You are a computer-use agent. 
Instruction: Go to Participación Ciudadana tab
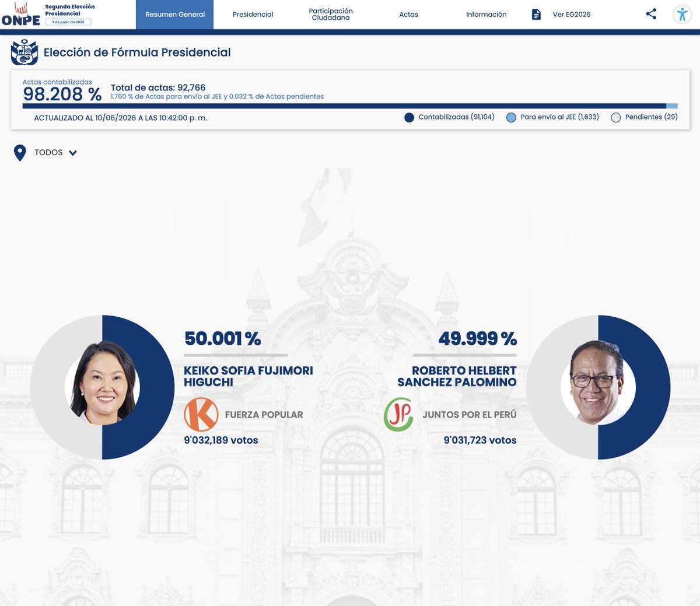tap(331, 15)
